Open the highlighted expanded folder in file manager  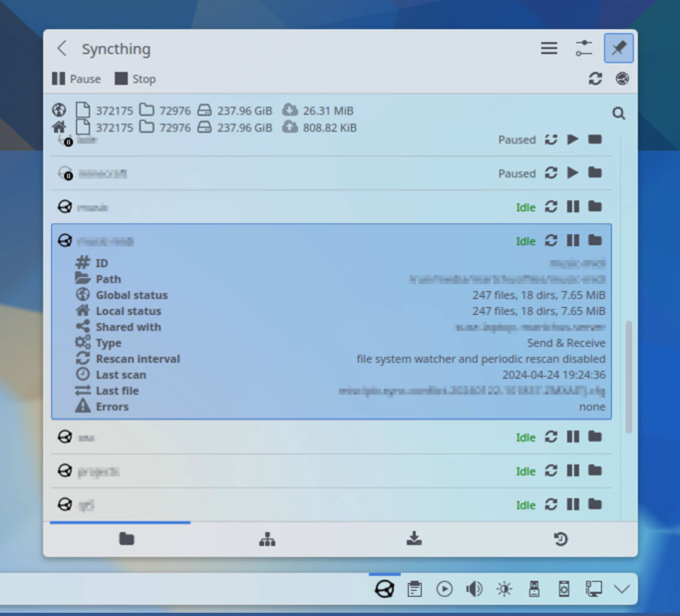(595, 240)
